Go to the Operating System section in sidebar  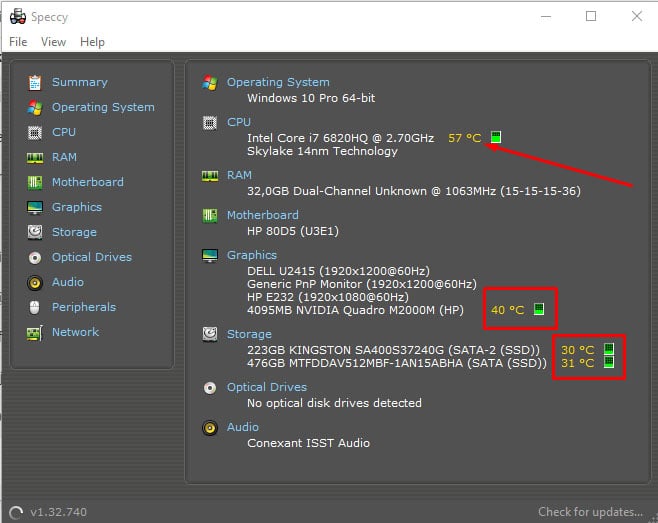103,107
